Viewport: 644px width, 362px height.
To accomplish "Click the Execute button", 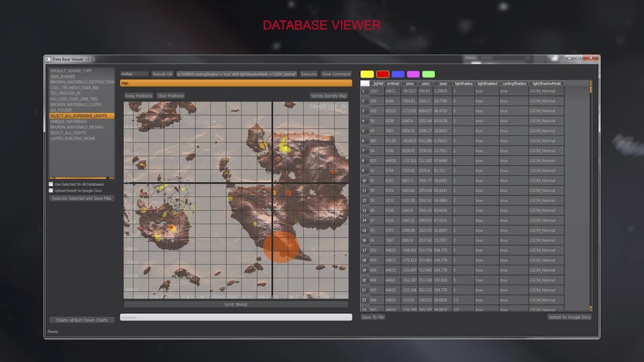I will 308,74.
